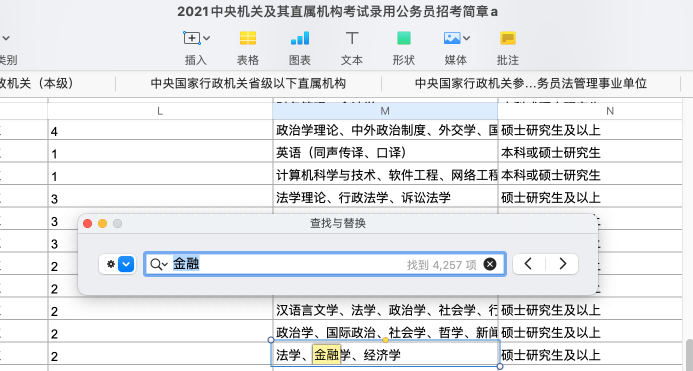Clear the search field with the X icon
This screenshot has width=693, height=371.
(490, 264)
